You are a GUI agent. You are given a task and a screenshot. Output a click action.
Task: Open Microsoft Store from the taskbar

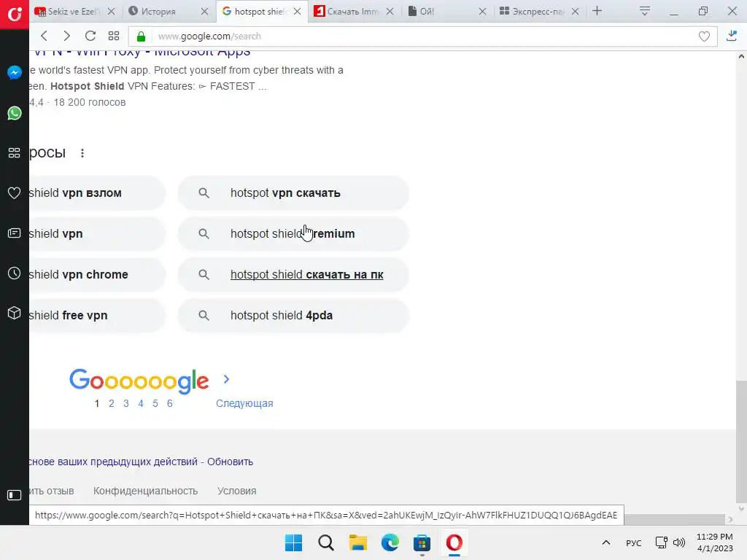point(422,542)
